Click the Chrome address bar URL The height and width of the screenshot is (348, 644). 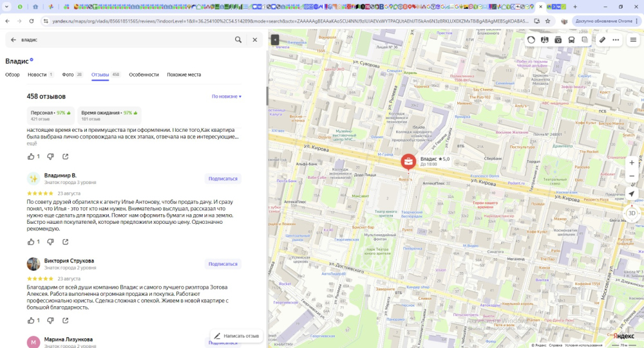pyautogui.click(x=290, y=21)
